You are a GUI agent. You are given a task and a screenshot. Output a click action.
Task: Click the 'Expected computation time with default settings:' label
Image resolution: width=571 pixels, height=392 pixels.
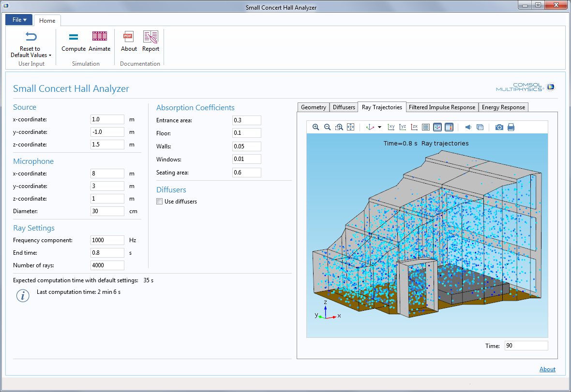coord(76,280)
